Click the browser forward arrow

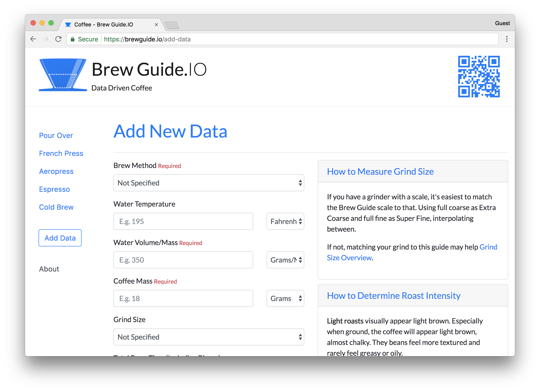[46, 39]
